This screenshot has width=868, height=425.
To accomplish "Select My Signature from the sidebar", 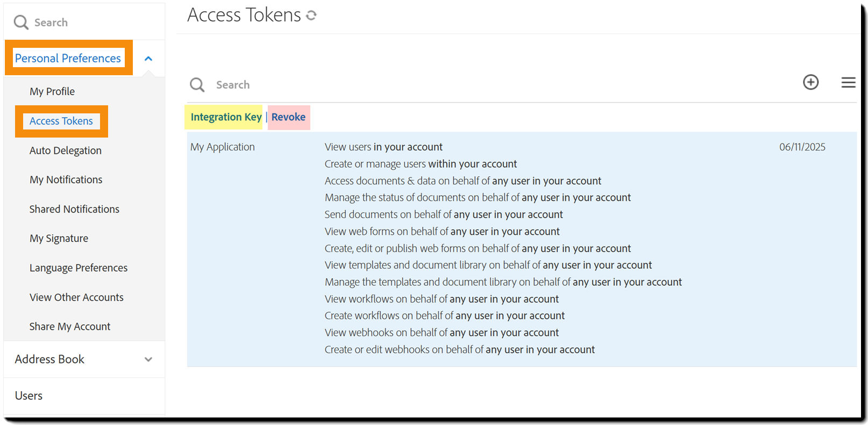I will [59, 238].
